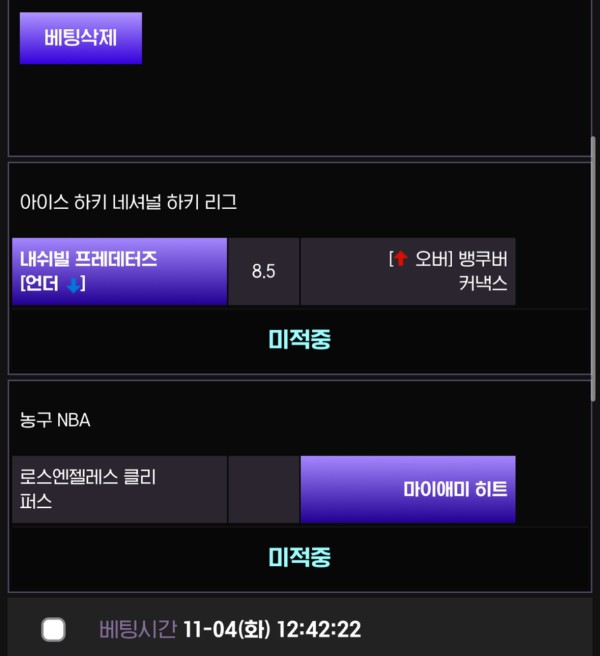Select the 내쉬빌 프레데터즈 team cell
Screen dimensions: 600x656
coord(119,271)
